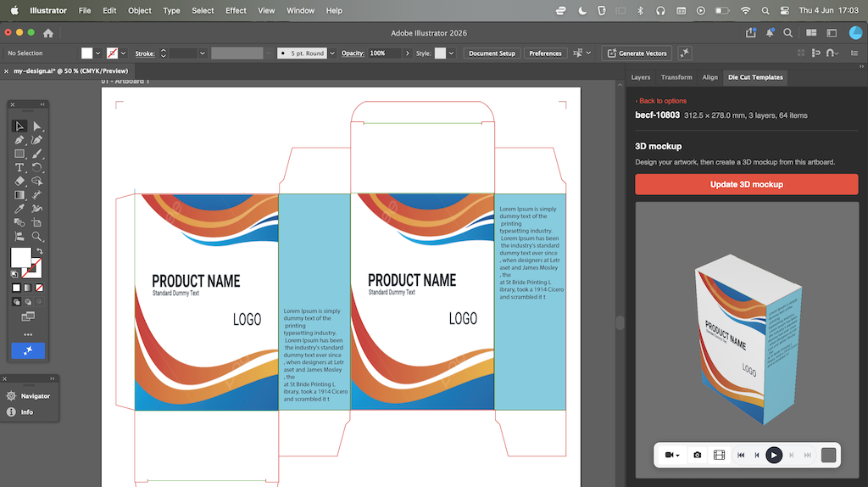Open the Navigator panel
868x487 pixels.
coord(29,396)
